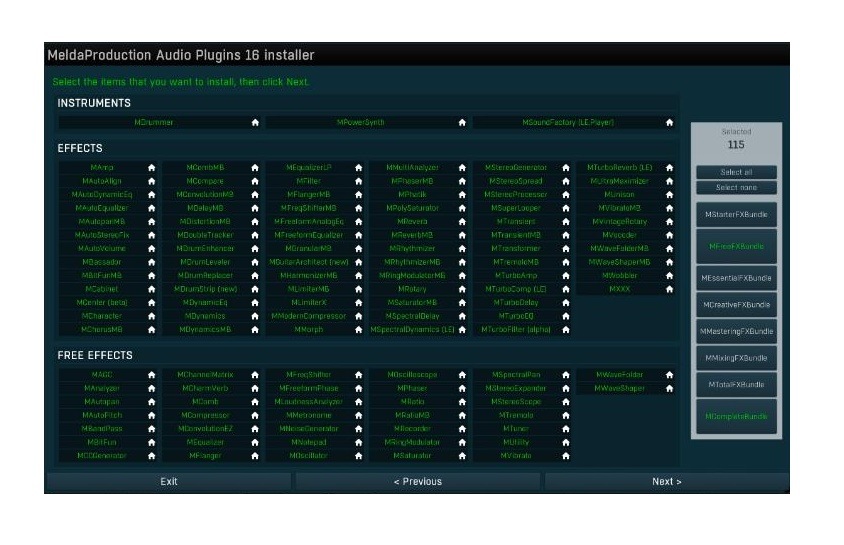Open the home icon for MTurboReverb (LE)
The width and height of the screenshot is (844, 545).
[669, 168]
